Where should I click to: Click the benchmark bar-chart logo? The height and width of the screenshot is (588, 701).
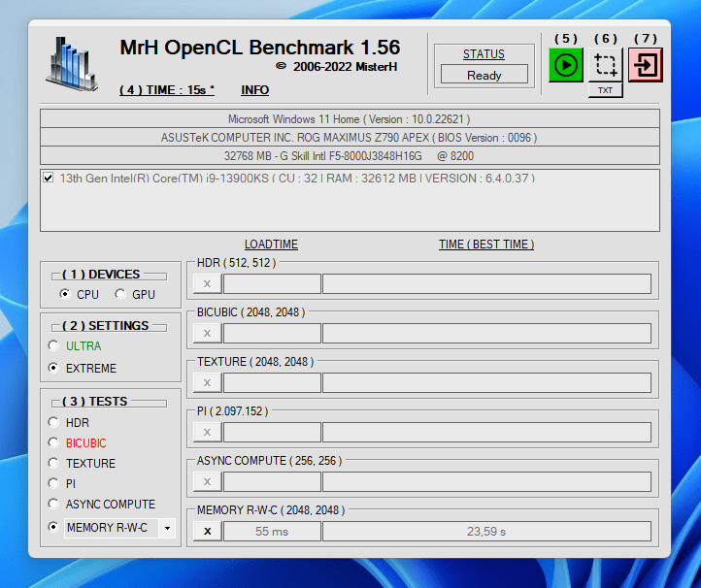[72, 63]
